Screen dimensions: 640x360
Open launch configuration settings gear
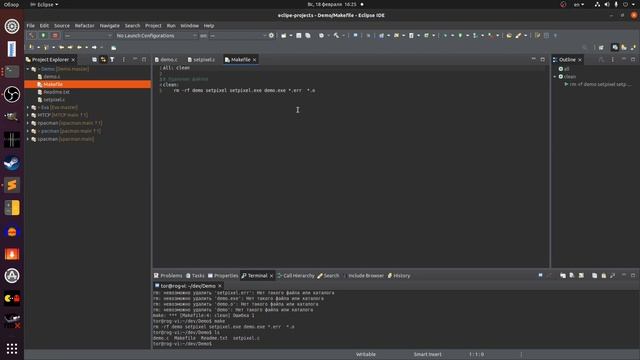(271, 36)
